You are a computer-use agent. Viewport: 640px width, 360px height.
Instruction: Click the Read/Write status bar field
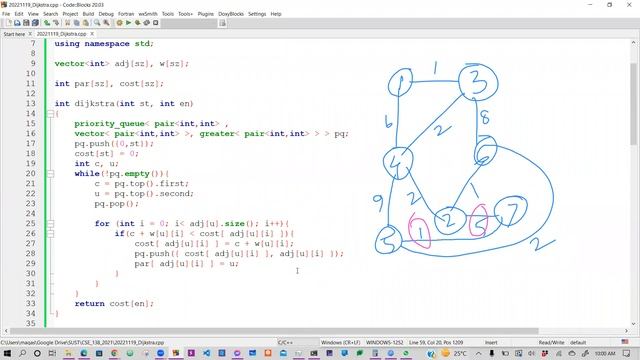tap(551, 342)
